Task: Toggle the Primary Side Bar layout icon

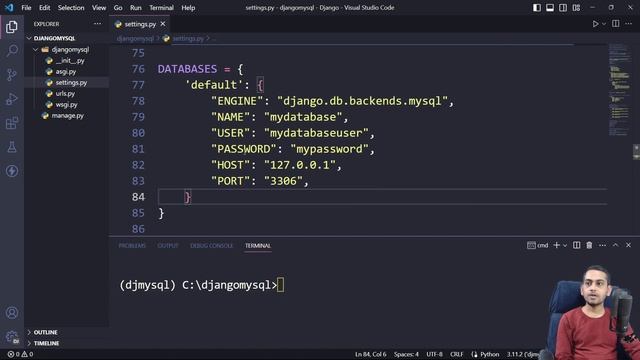Action: click(x=537, y=8)
